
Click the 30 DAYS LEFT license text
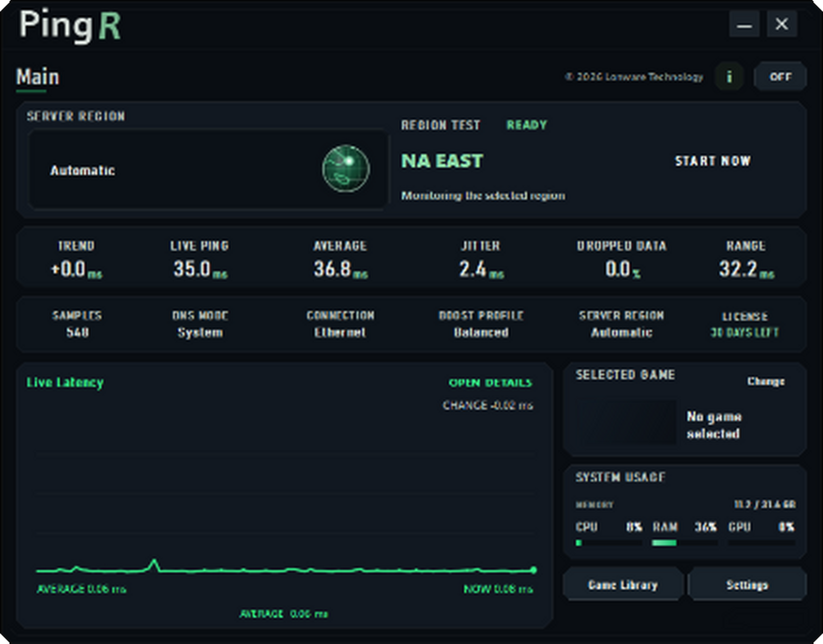744,332
